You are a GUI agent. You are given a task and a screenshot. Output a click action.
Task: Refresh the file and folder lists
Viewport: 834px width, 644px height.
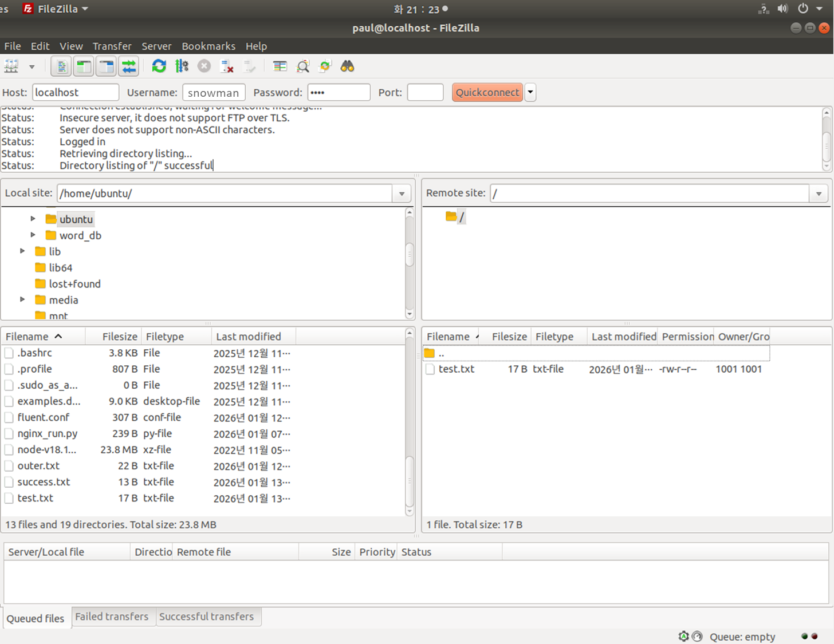[x=159, y=66]
